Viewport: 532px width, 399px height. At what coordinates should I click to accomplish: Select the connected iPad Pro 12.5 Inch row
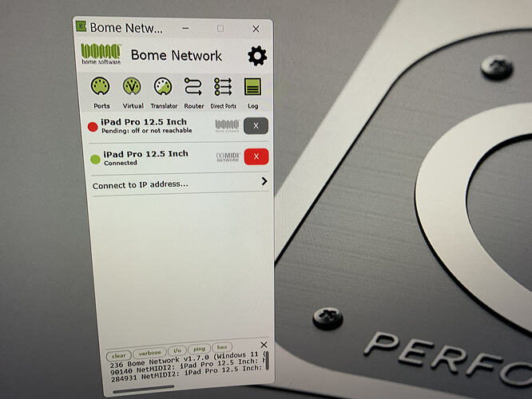pos(179,158)
